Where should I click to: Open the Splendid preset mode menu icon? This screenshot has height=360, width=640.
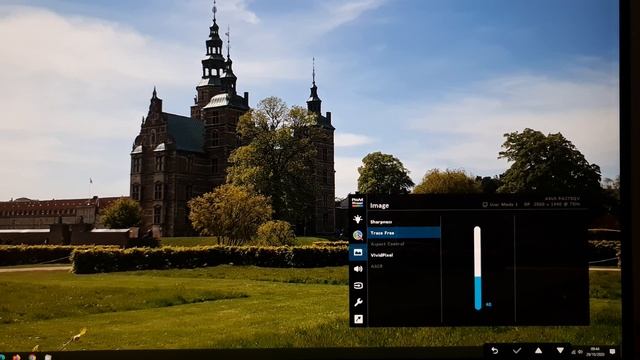pos(358,202)
